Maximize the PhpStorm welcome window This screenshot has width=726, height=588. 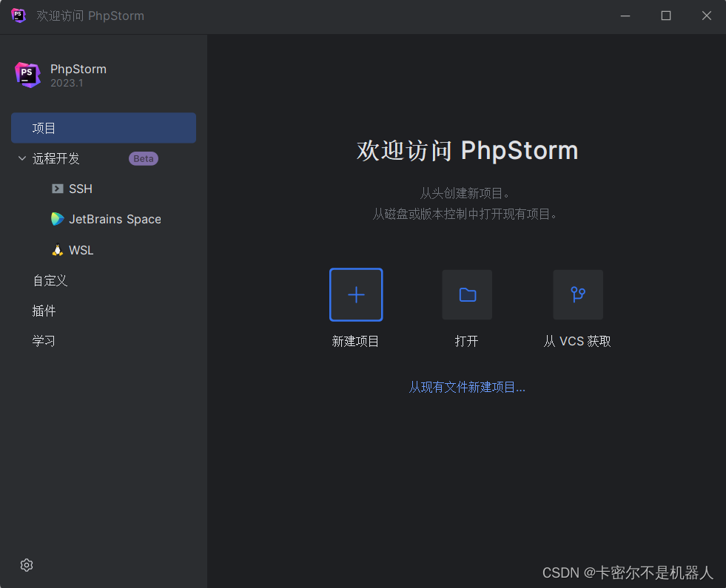pyautogui.click(x=666, y=16)
